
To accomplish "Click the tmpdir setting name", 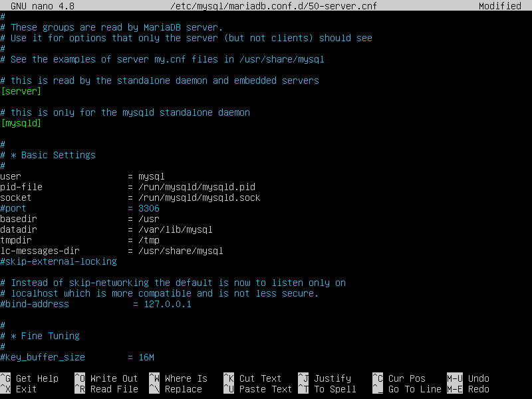I will pyautogui.click(x=15, y=240).
